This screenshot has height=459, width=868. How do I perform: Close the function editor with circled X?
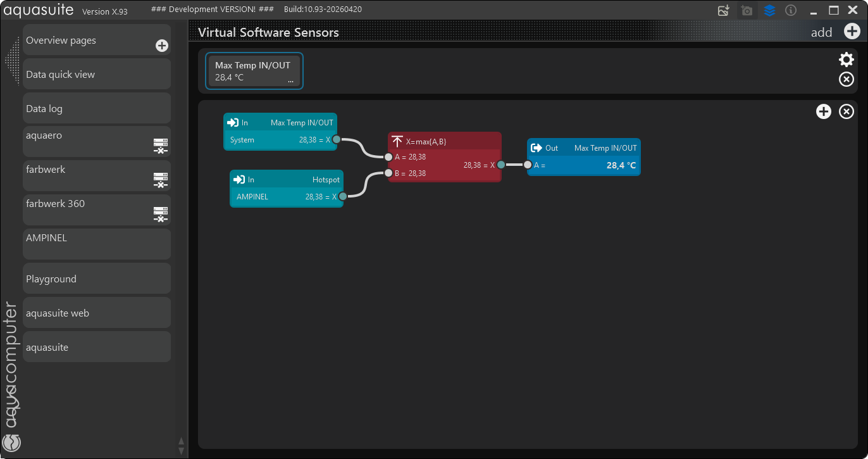(x=846, y=111)
